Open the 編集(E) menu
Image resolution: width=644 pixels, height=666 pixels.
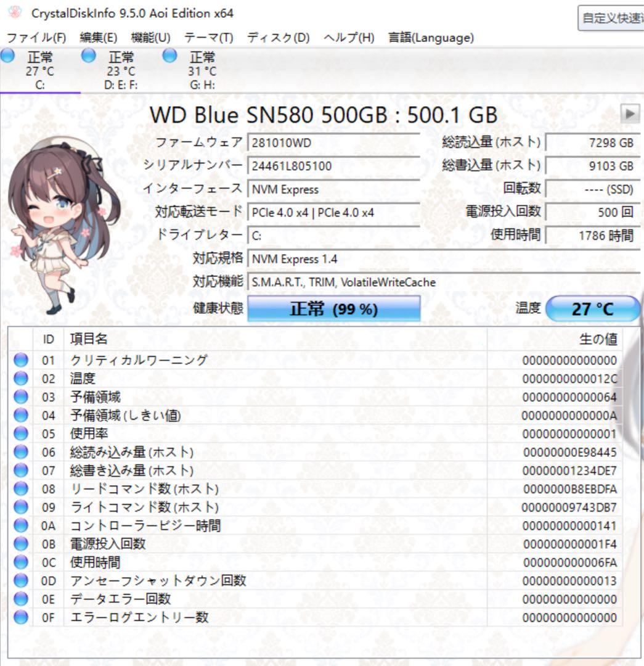coord(99,38)
